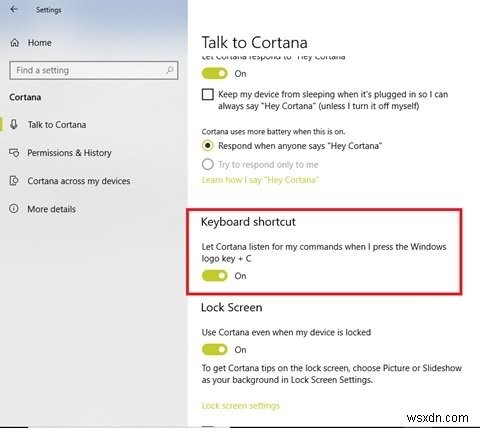Open Learn how I say Hey Cortana link
This screenshot has height=428, width=480.
(x=260, y=180)
